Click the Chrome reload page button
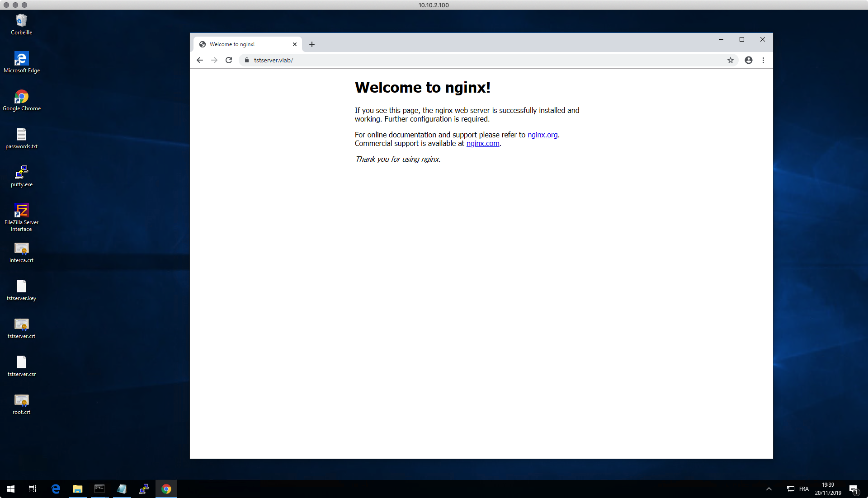 229,60
